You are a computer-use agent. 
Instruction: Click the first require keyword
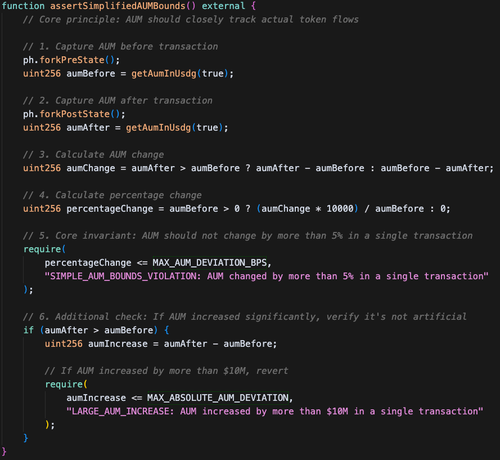click(x=42, y=249)
